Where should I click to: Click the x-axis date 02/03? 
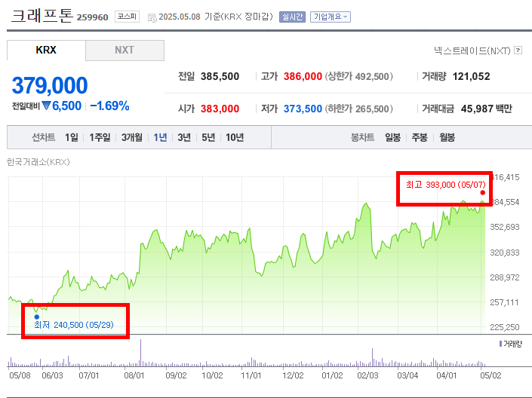pos(367,375)
